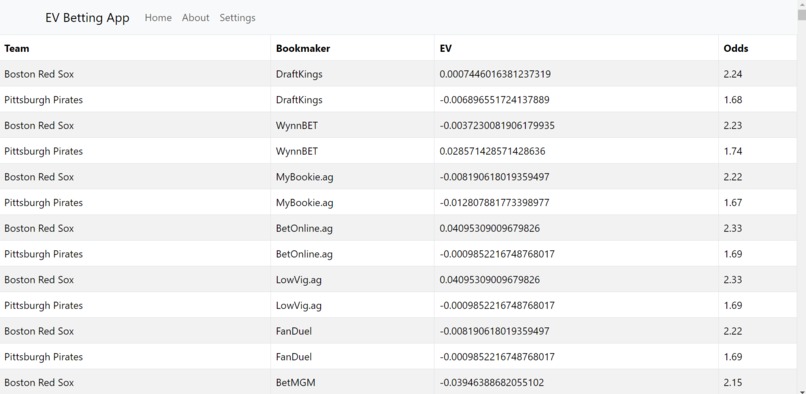
Task: Click MyBookie.ag bookmaker with odds 1.67
Action: 304,203
